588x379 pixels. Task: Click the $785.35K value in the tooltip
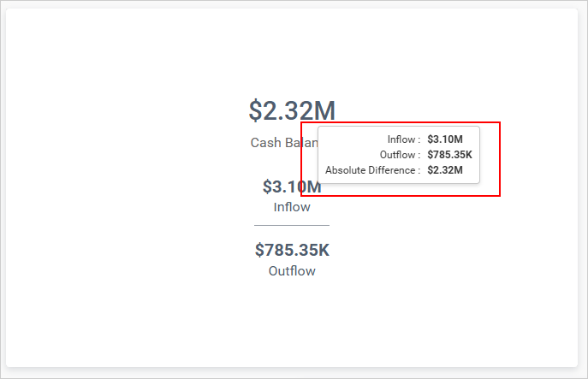(449, 155)
